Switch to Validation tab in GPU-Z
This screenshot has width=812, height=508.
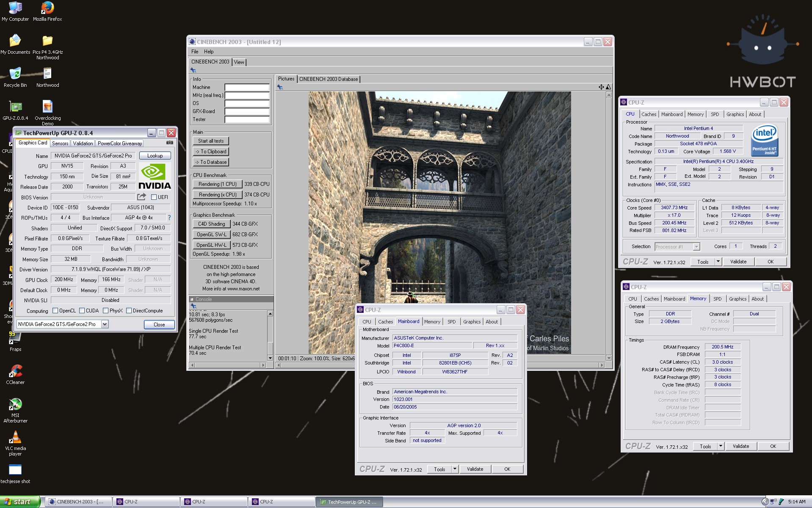click(x=83, y=144)
